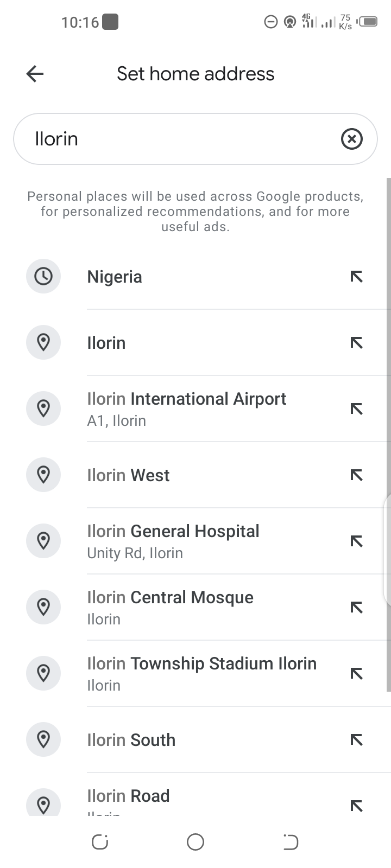Tap the clock history icon beside Nigeria
The height and width of the screenshot is (868, 391).
coord(43,276)
